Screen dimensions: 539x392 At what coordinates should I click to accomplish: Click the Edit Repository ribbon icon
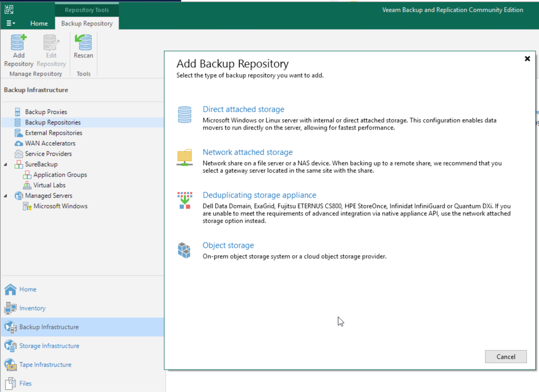point(51,42)
